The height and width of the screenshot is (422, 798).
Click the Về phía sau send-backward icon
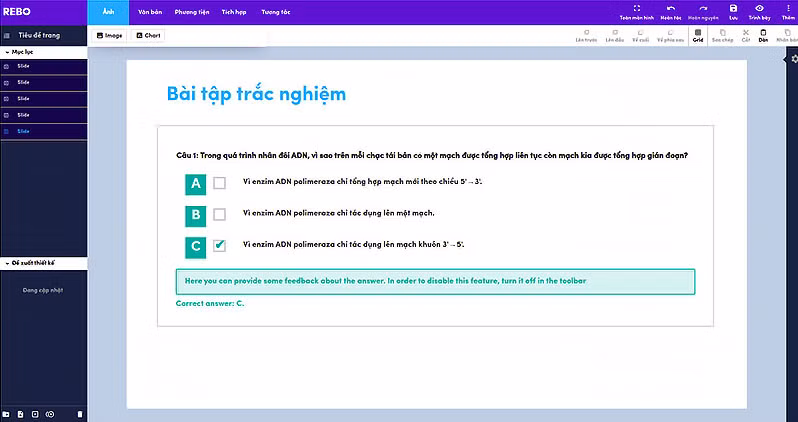tap(670, 33)
